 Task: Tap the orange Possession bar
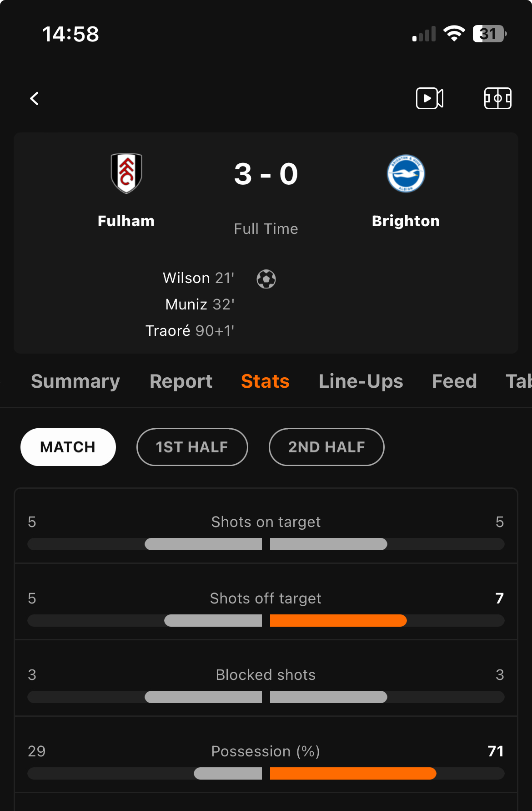(x=353, y=773)
